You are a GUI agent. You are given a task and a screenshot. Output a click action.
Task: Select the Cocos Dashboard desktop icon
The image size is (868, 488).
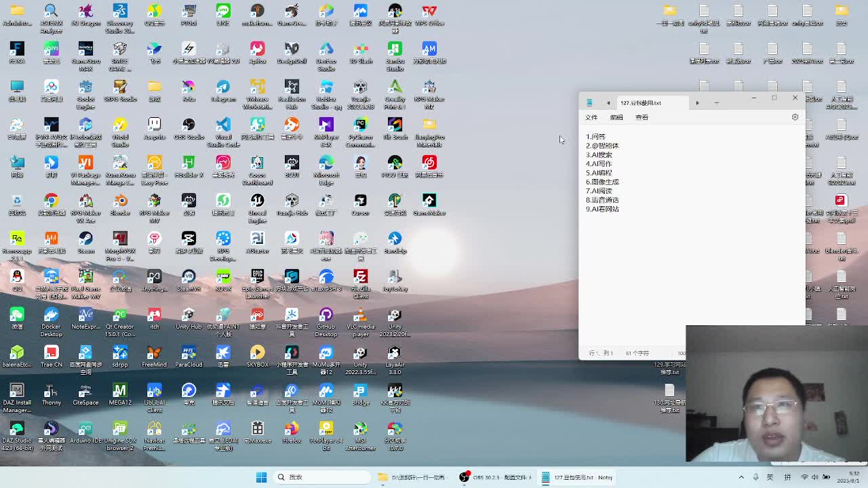pyautogui.click(x=257, y=170)
